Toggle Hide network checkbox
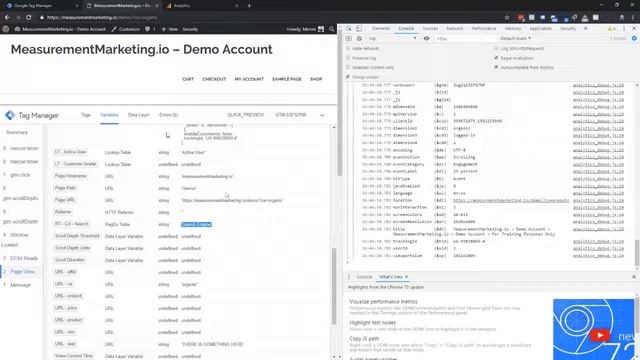Viewport: 640px width, 360px height. (348, 48)
